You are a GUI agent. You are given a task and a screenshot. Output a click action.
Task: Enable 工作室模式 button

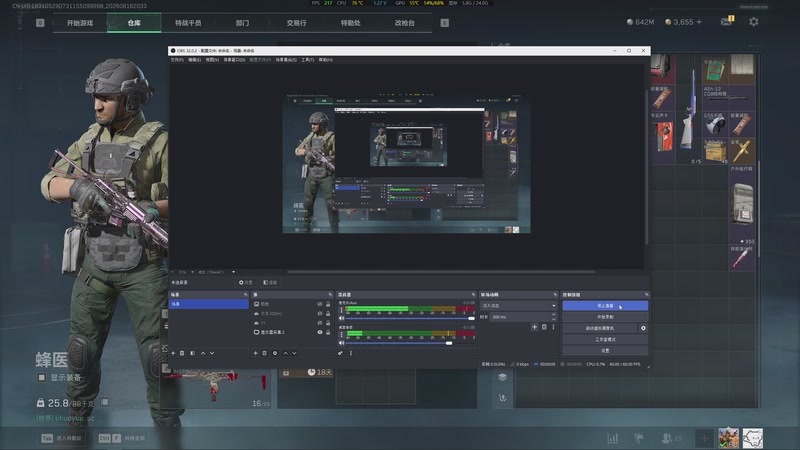(605, 339)
